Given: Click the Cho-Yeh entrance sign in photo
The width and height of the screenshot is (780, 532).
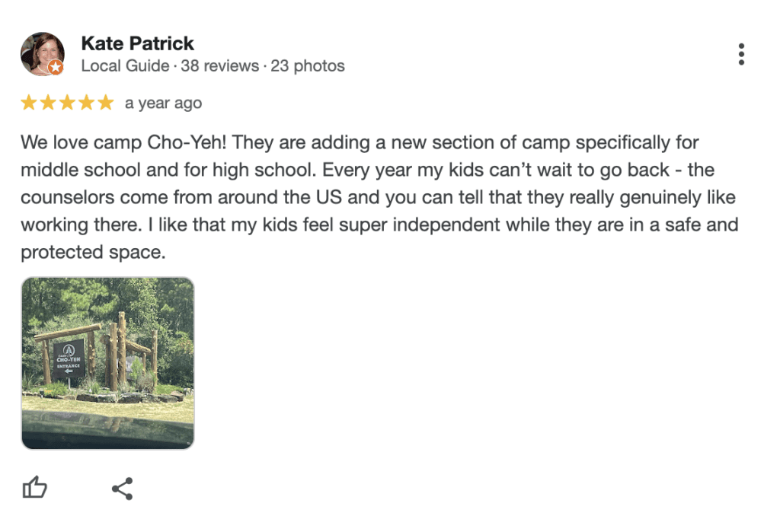Looking at the screenshot, I should (x=69, y=357).
